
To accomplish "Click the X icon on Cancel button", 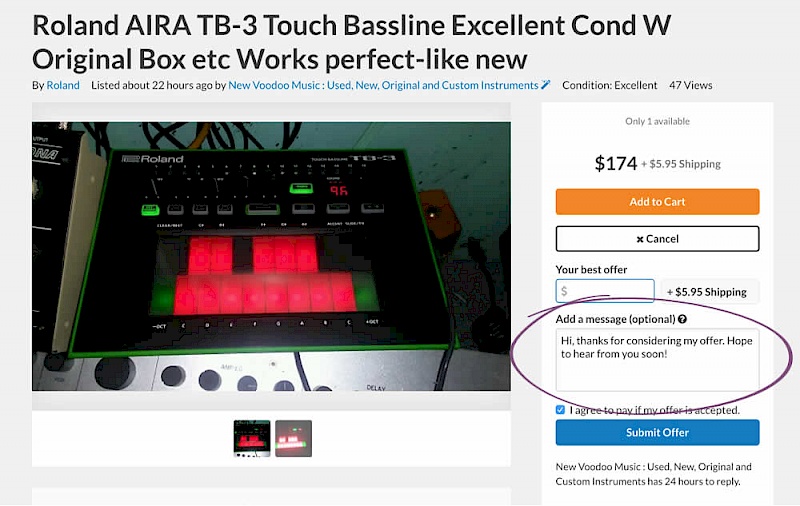I will click(640, 240).
